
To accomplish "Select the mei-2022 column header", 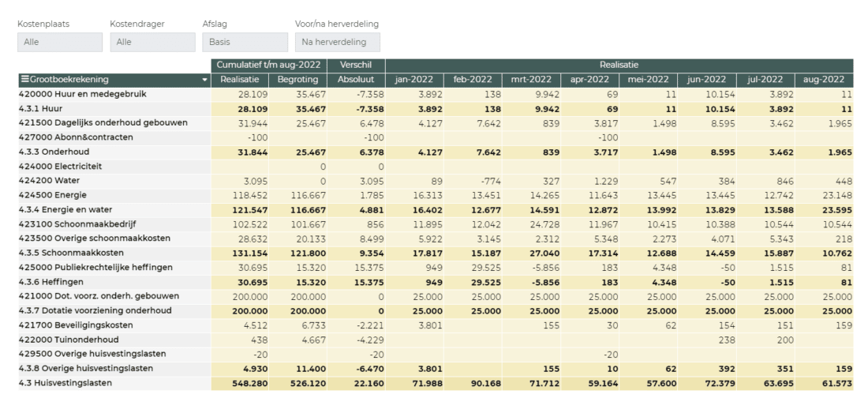I will click(648, 80).
